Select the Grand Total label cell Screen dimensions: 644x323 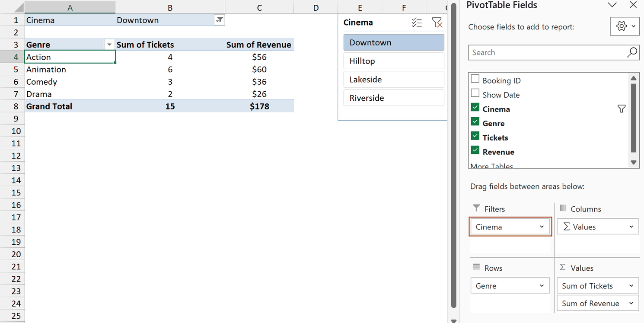[70, 106]
